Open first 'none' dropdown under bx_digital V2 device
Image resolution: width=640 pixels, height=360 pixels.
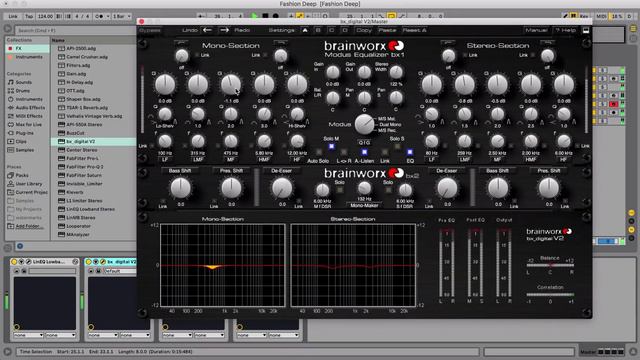102,335
